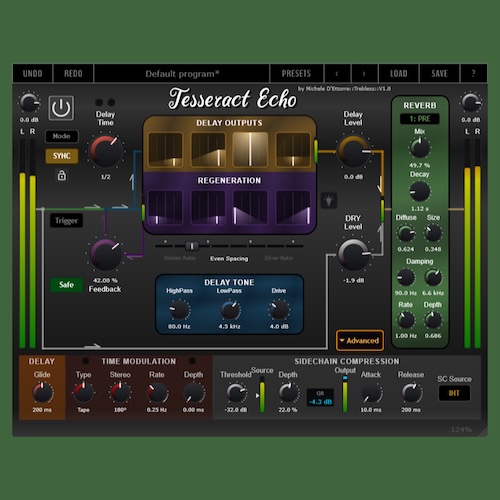Viewport: 500px width, 500px height.
Task: Select Golden Ratio spacing label
Action: [179, 258]
